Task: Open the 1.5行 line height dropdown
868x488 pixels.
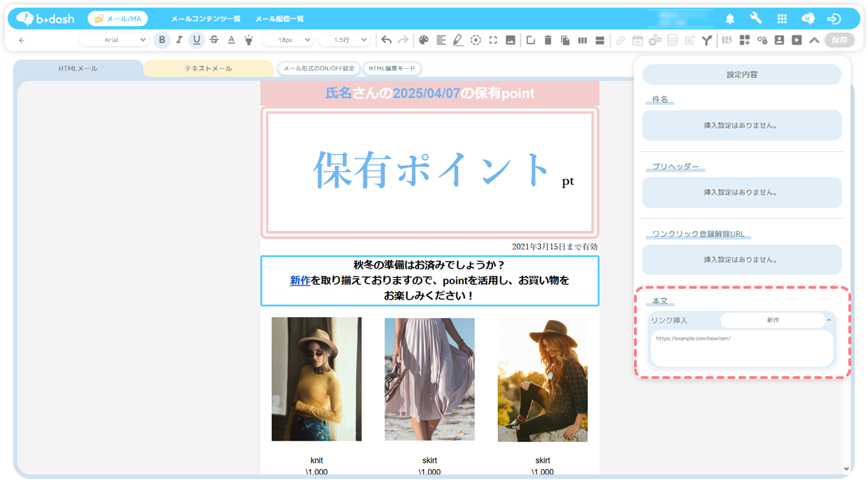Action: tap(344, 40)
